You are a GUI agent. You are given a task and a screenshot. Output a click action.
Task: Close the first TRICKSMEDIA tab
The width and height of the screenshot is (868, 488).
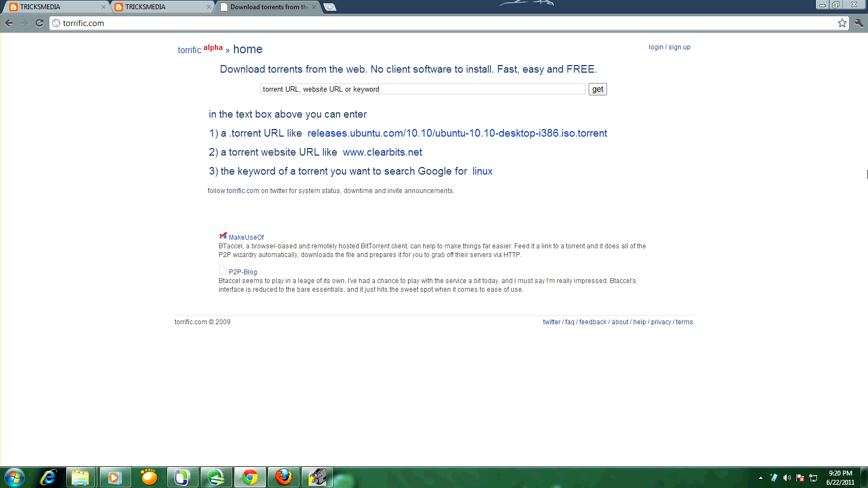(104, 7)
